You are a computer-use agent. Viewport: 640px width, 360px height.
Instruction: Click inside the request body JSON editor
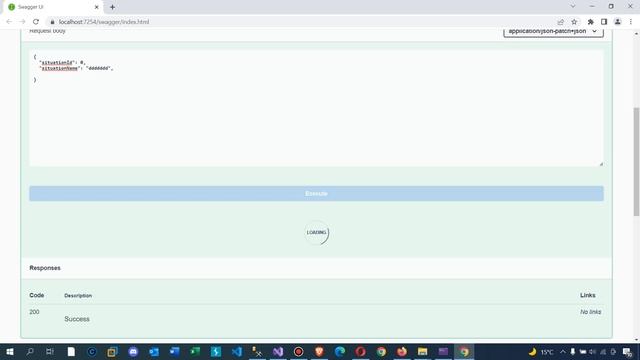coord(316,108)
